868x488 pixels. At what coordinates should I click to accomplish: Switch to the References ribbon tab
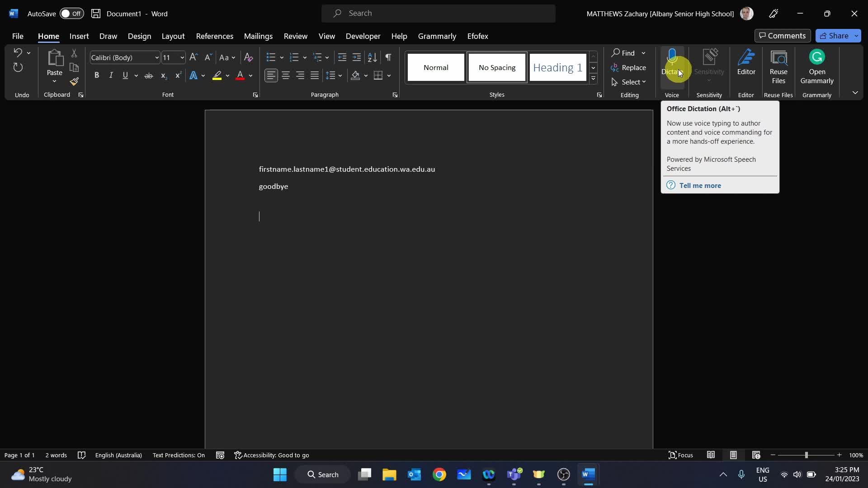click(x=215, y=36)
